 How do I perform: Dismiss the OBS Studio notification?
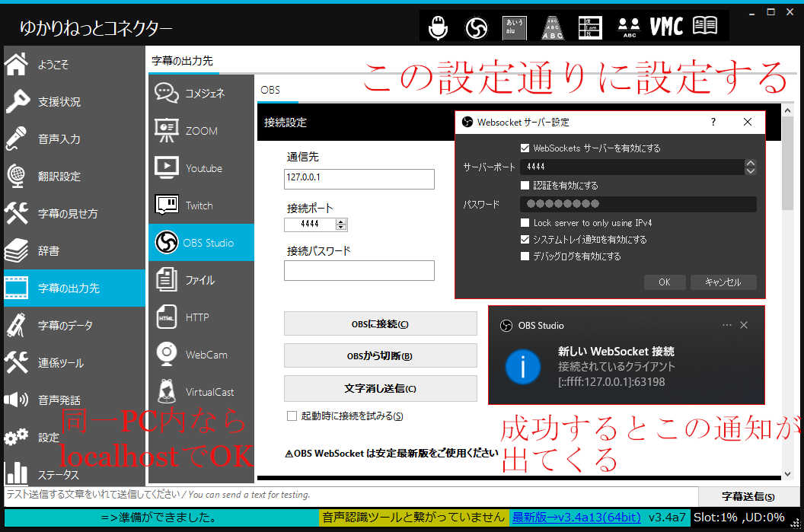[x=744, y=325]
